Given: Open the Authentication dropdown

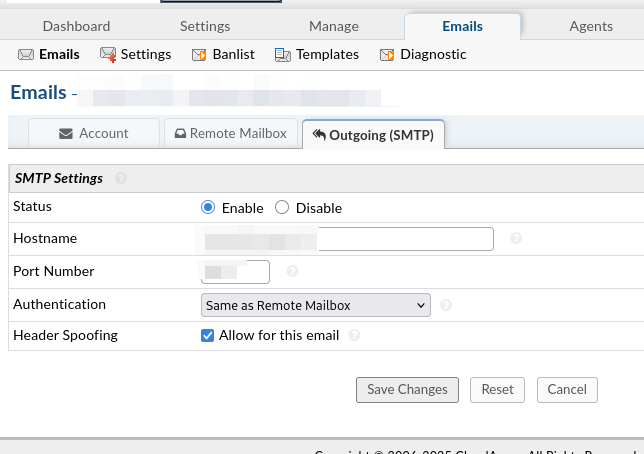Looking at the screenshot, I should [x=315, y=305].
